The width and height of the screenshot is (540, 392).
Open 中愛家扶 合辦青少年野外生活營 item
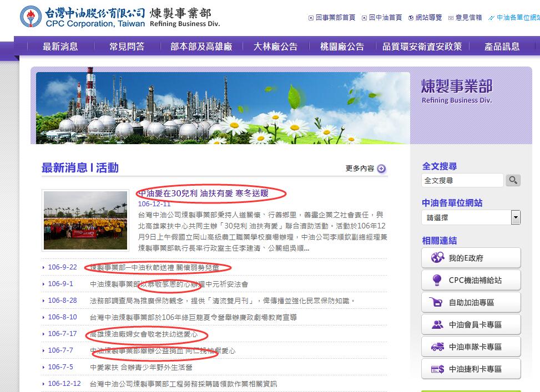click(141, 367)
